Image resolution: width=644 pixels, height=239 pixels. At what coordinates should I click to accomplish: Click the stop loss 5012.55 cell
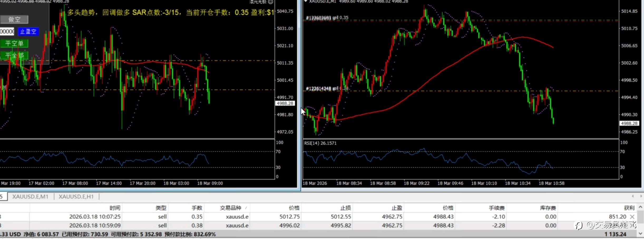click(341, 217)
